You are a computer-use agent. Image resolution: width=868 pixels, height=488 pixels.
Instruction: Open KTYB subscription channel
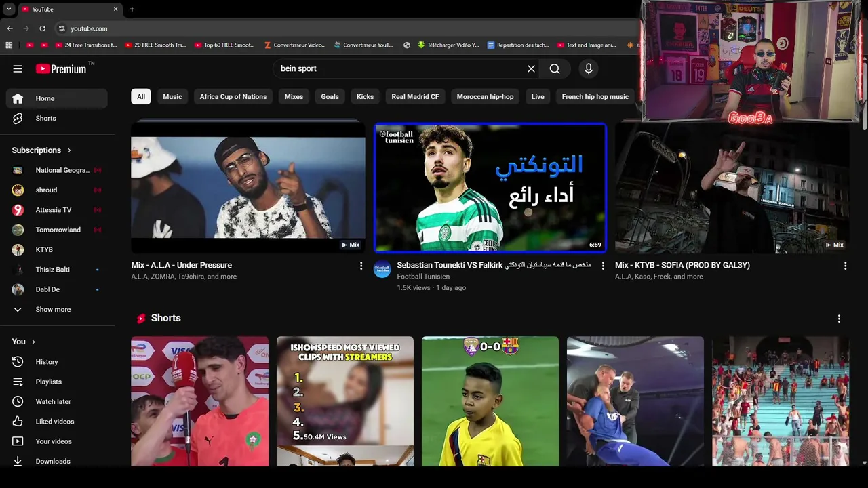click(x=56, y=249)
